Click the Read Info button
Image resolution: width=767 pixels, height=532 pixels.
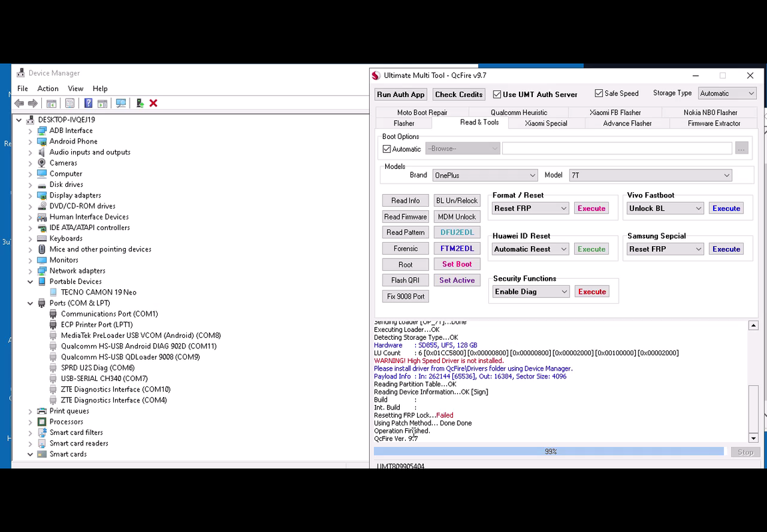click(406, 200)
